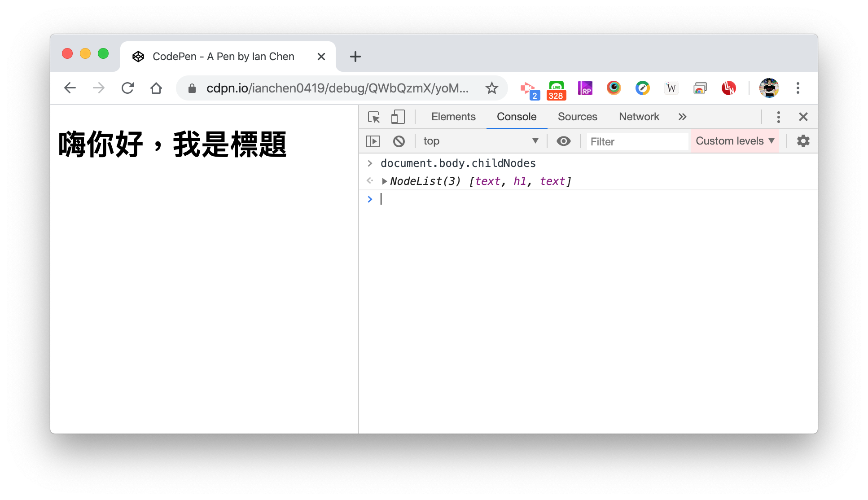Open DevTools customize three-dot menu
868x500 pixels.
point(778,117)
